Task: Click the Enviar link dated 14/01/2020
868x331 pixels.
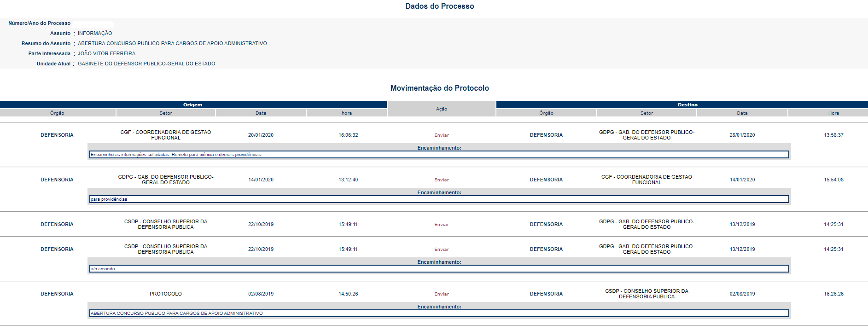Action: point(441,180)
